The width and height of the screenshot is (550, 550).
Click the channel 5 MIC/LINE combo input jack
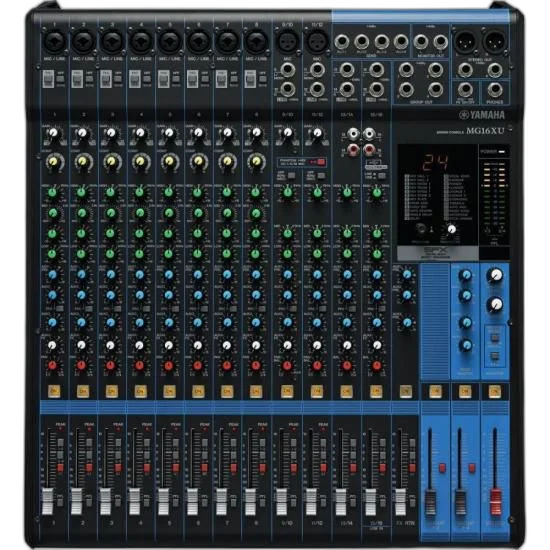click(x=170, y=41)
